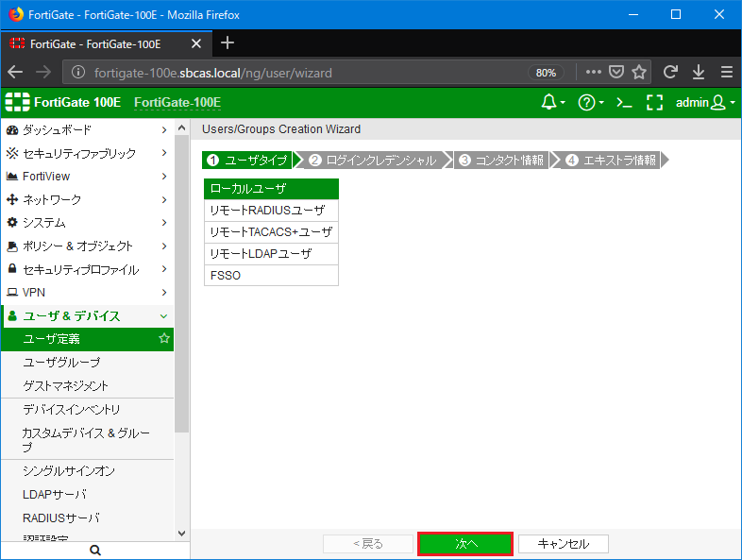Screen dimensions: 742x560
Task: Select FSSO user type
Action: (271, 276)
